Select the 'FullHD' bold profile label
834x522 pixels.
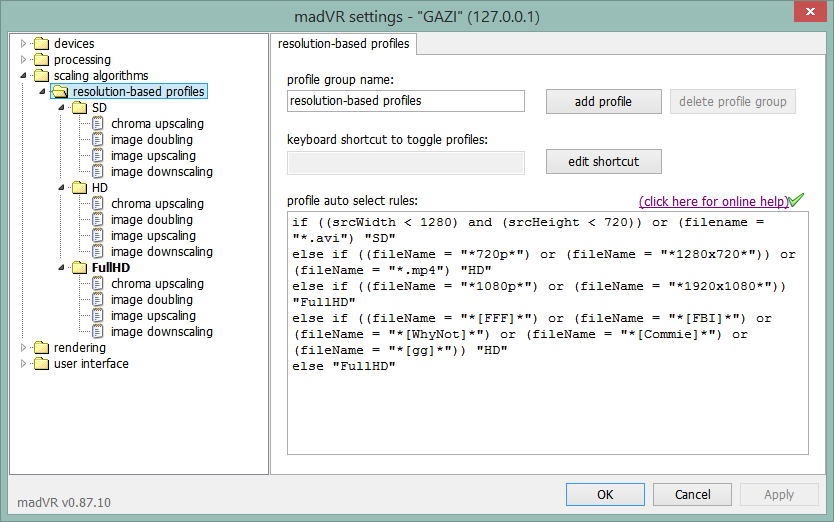111,268
